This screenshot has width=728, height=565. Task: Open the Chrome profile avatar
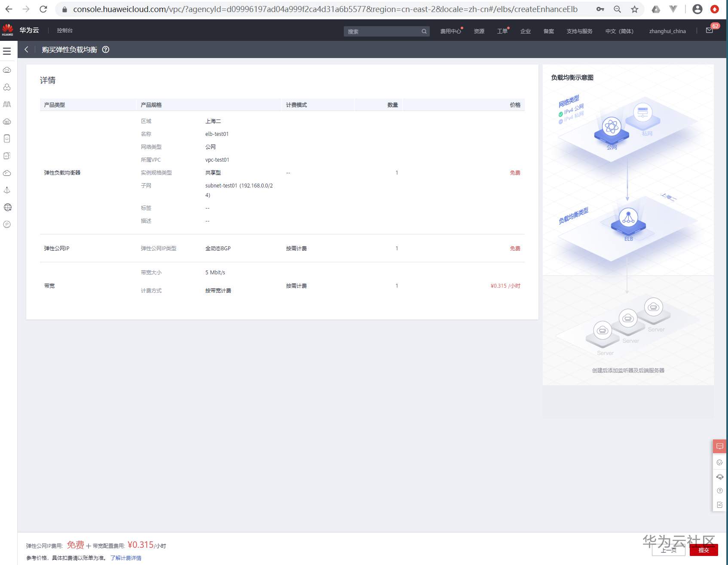tap(697, 9)
